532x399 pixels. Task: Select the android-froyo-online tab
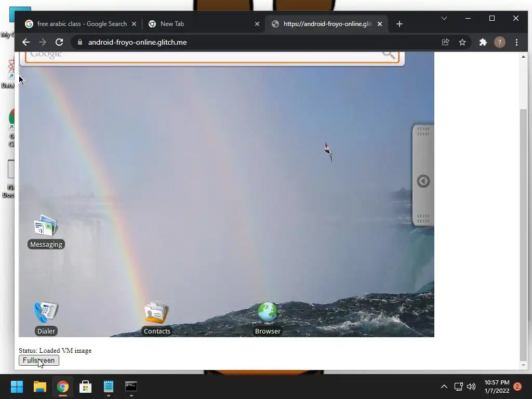click(x=326, y=24)
